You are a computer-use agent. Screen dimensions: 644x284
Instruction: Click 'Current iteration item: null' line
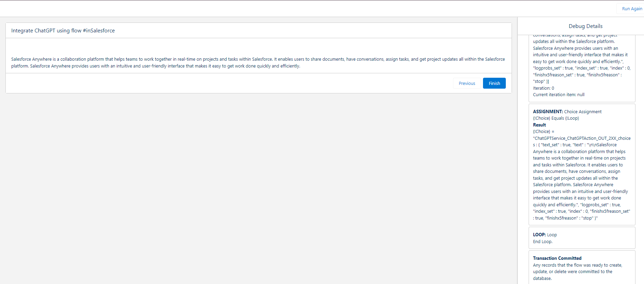coord(559,95)
